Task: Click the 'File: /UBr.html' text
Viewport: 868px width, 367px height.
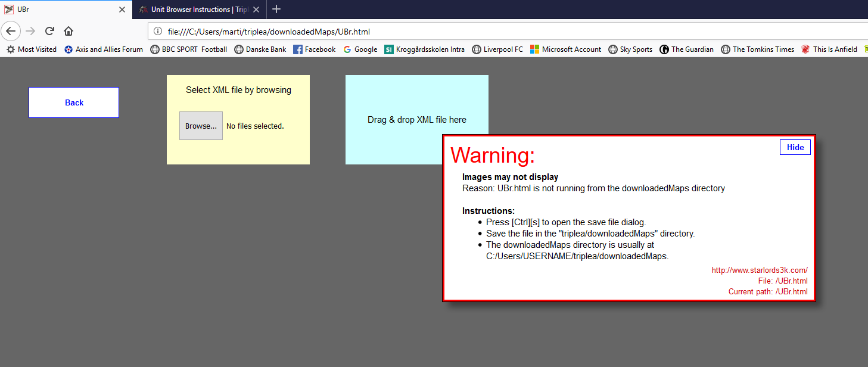Action: 783,281
